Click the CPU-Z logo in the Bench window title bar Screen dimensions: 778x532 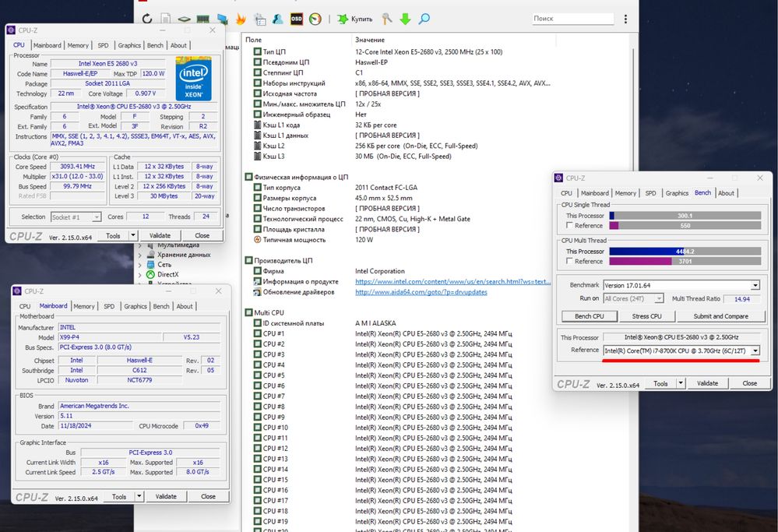558,178
